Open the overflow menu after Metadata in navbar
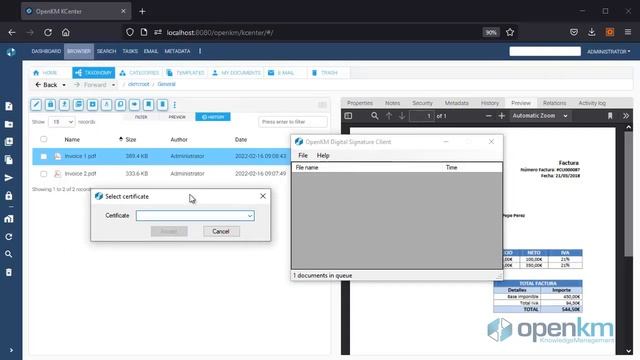 pos(200,51)
